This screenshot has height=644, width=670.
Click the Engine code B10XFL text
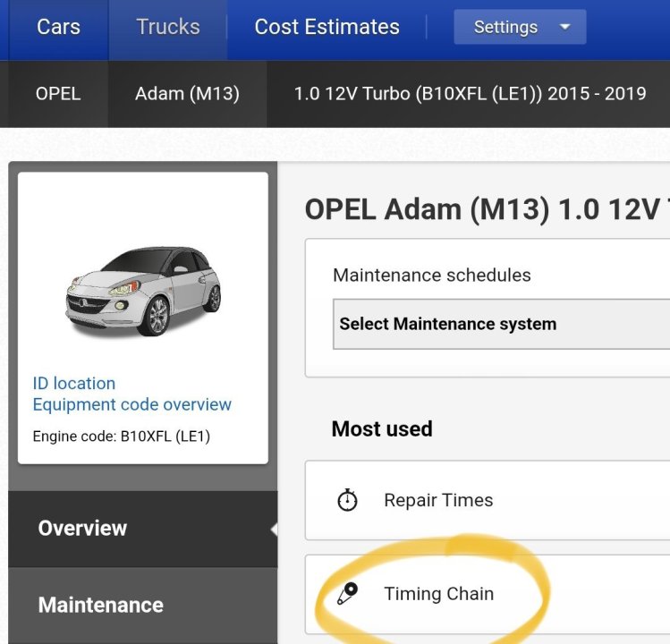[x=122, y=437]
